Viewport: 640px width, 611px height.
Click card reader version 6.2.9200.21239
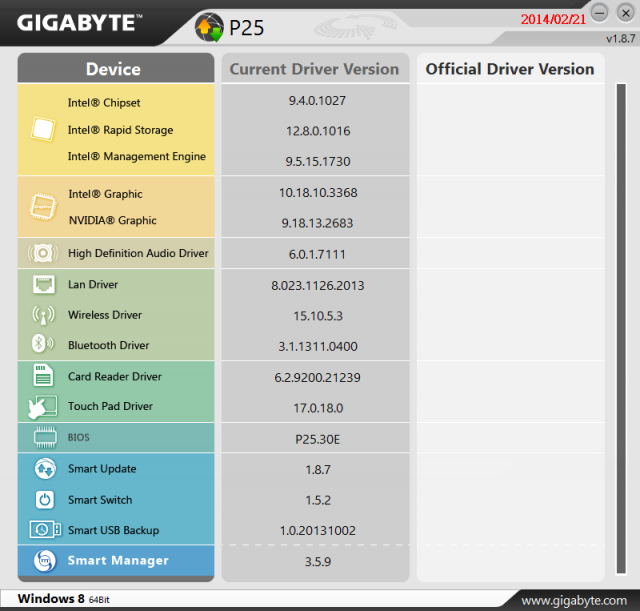click(x=317, y=378)
